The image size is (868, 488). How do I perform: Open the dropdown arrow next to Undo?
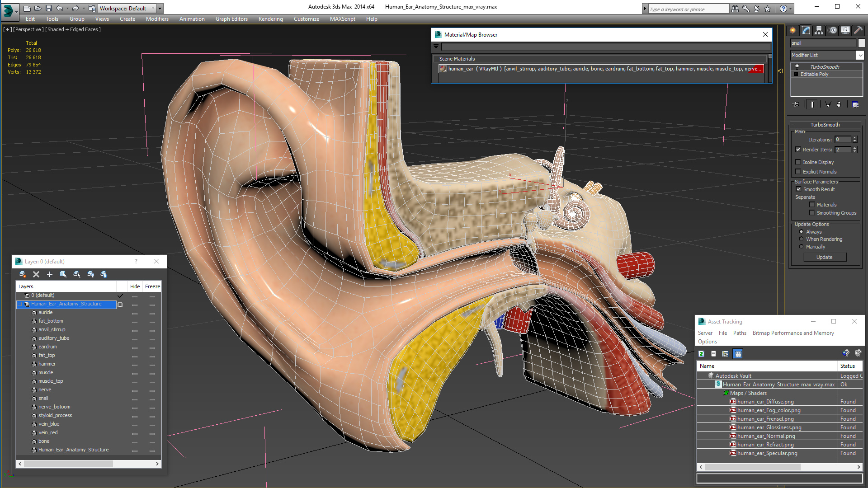(x=67, y=8)
